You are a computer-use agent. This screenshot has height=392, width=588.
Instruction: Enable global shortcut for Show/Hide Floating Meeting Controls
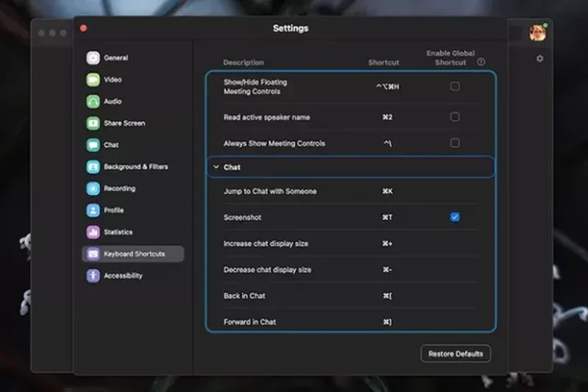[x=455, y=87]
